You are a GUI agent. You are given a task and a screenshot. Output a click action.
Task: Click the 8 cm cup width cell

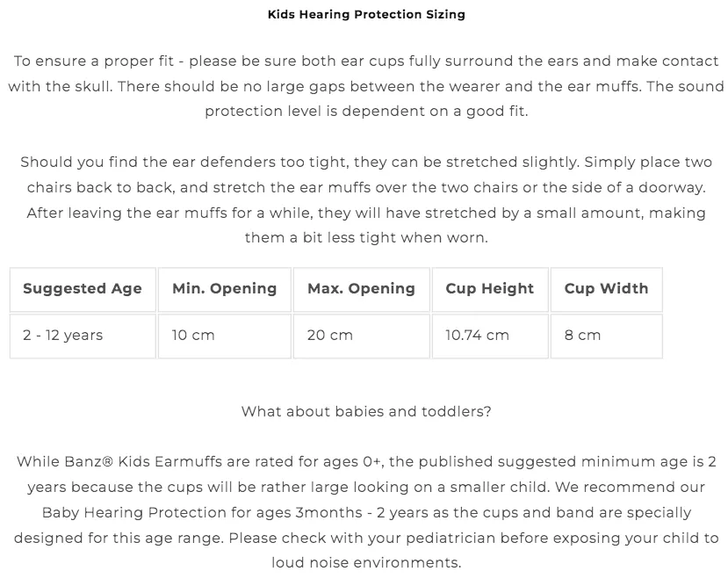pos(606,336)
